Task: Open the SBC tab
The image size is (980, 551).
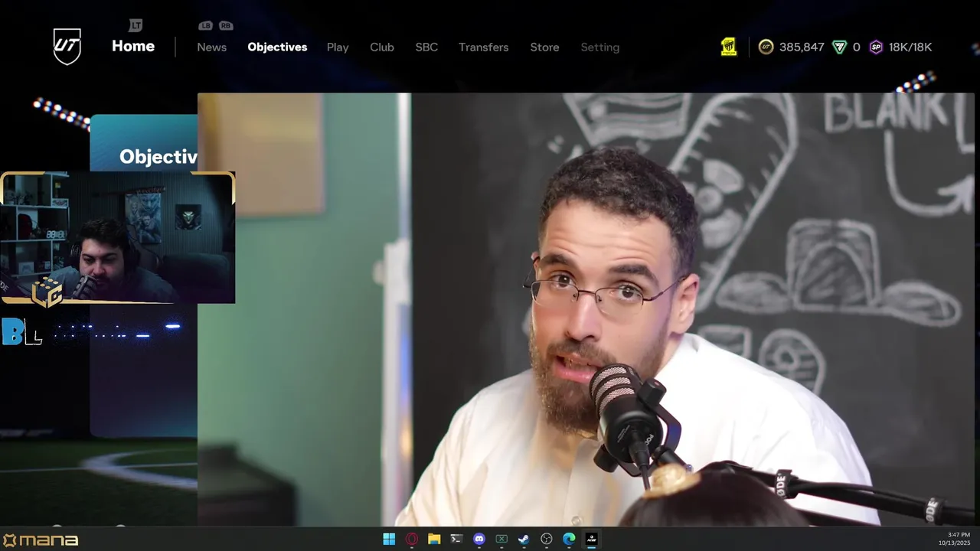Action: [426, 47]
